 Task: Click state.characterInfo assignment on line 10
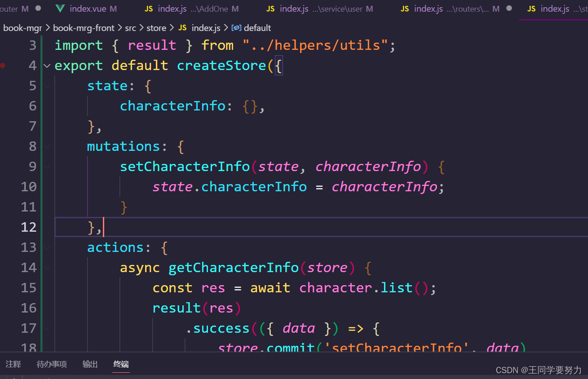[299, 187]
